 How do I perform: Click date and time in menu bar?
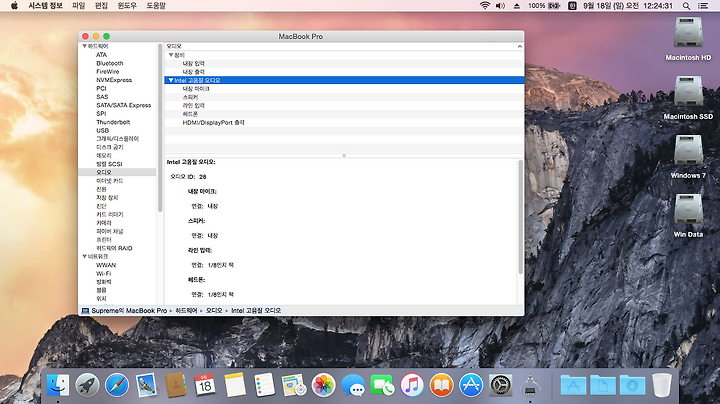628,6
